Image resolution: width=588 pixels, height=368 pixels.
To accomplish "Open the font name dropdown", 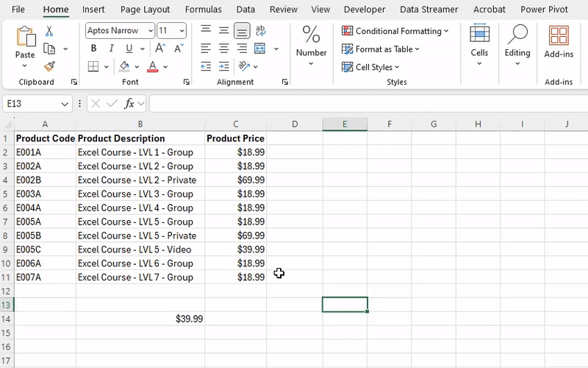I will tap(151, 31).
